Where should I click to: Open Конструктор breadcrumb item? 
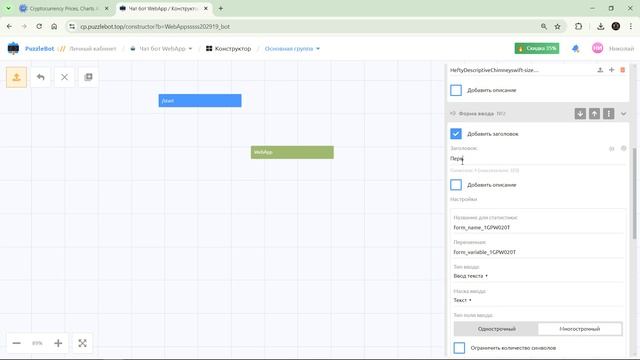[x=229, y=49]
